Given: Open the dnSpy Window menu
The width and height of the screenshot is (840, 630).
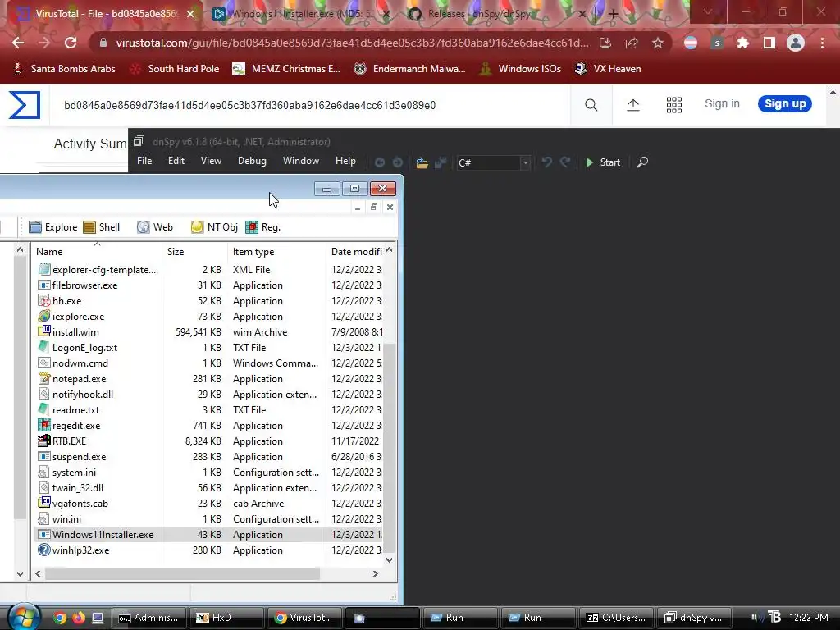Looking at the screenshot, I should 300,161.
